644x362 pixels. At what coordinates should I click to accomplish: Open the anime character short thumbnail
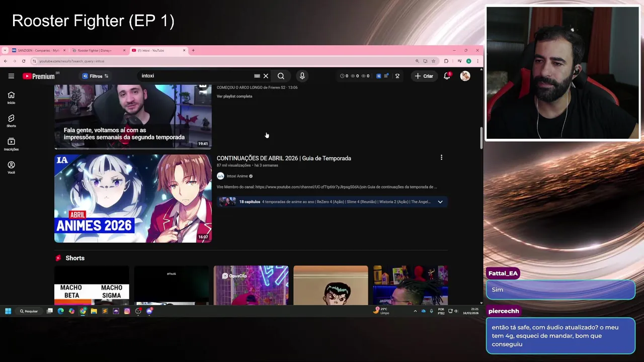(331, 285)
